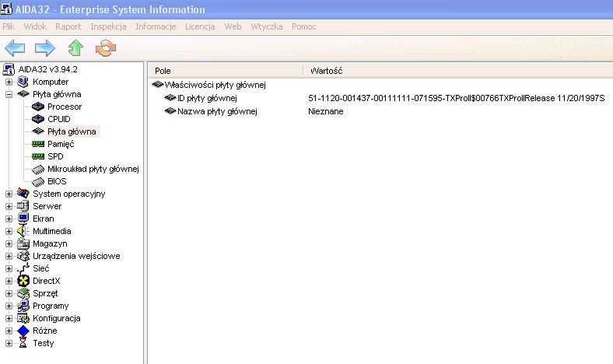Open the Licencja menu
Viewport: 613px width, 364px height.
(200, 26)
